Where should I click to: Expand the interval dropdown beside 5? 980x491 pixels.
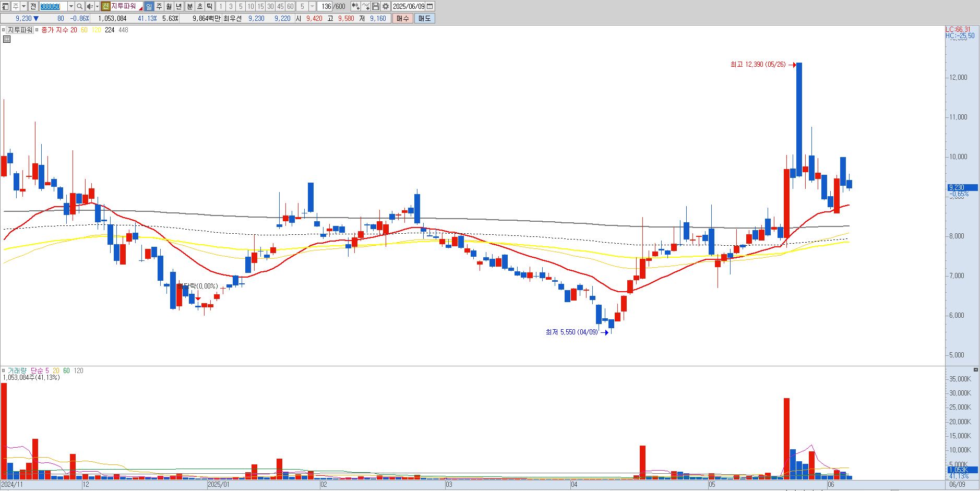312,6
